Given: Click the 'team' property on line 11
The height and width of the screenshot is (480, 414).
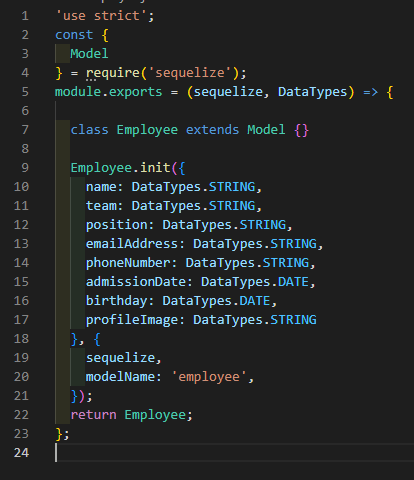Looking at the screenshot, I should 101,206.
